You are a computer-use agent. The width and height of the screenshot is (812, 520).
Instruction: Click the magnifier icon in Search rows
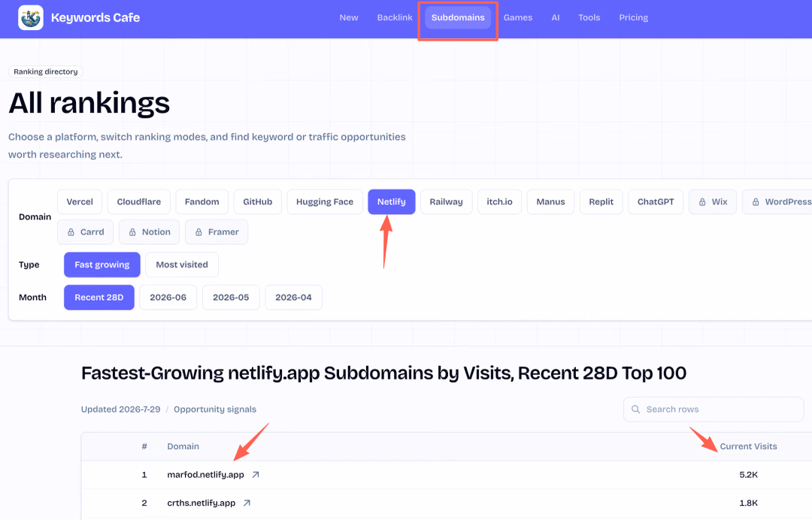635,410
